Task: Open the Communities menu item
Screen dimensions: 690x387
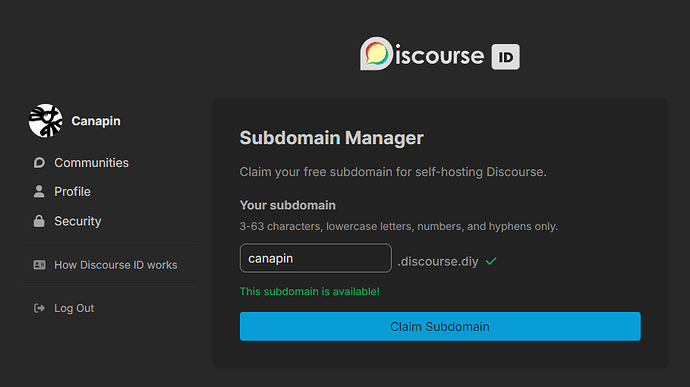Action: [x=92, y=163]
